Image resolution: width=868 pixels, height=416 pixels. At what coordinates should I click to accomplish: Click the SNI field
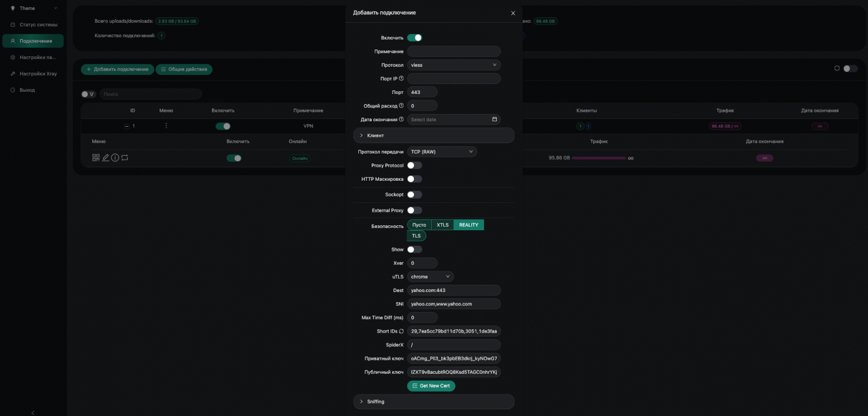pos(454,304)
